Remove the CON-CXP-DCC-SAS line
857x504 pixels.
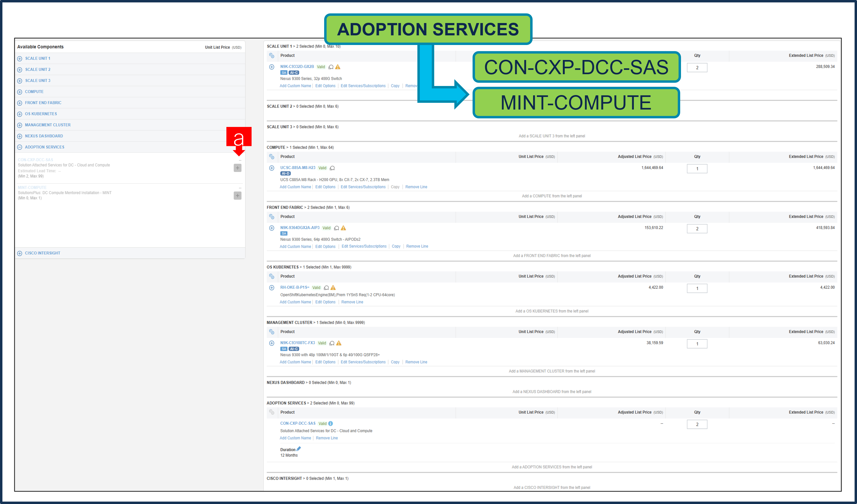pyautogui.click(x=327, y=438)
